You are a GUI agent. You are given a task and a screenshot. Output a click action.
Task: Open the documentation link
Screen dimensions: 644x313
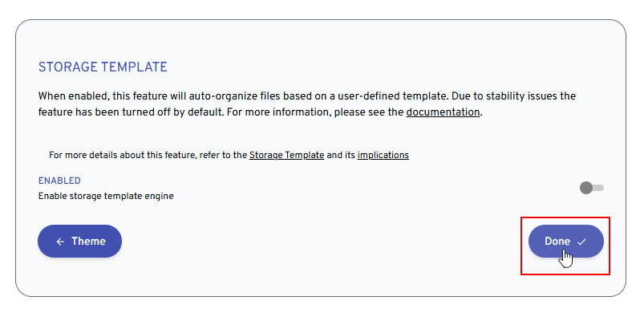point(443,112)
